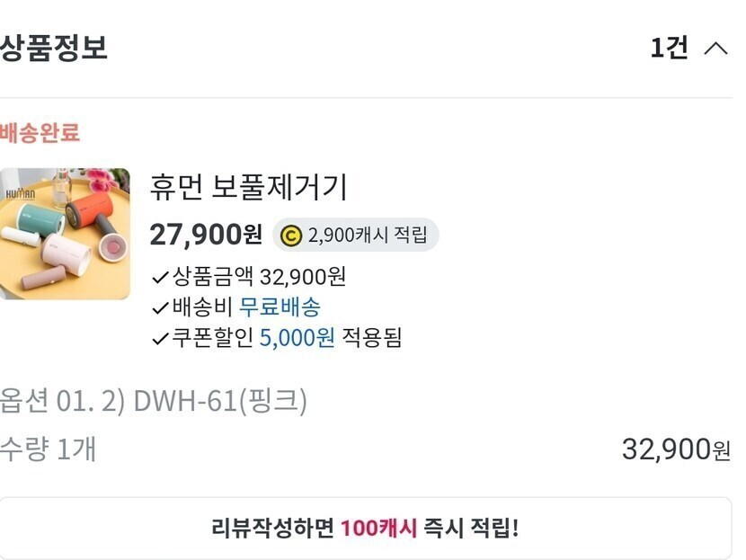Viewport: 746px width, 560px height.
Task: Click the checkmark beside 배송비
Action: coord(160,308)
